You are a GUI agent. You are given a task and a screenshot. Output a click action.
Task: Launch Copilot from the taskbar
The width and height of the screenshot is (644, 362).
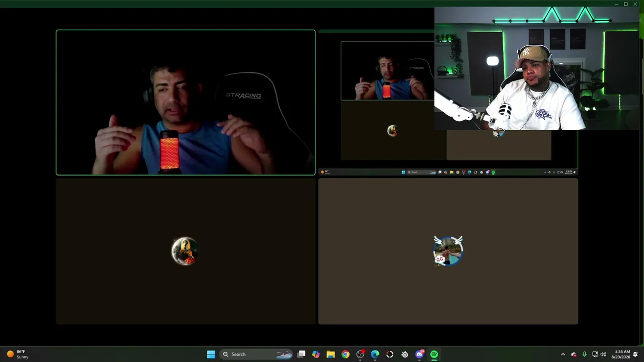315,354
